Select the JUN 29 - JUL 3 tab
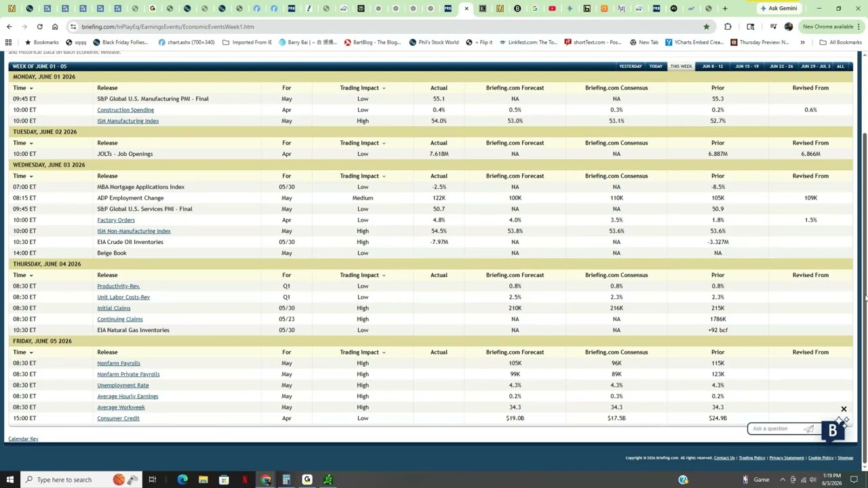Viewport: 868px width, 488px height. click(x=815, y=66)
